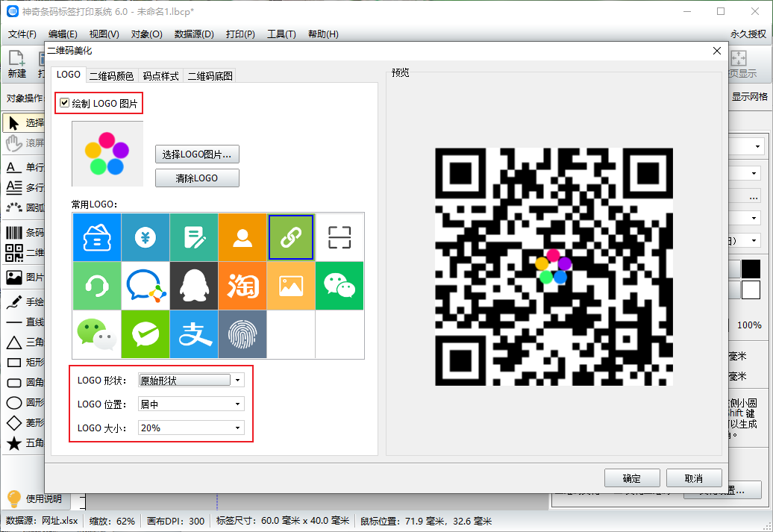Click the white color swatch
Image resolution: width=773 pixels, height=532 pixels.
[x=751, y=290]
